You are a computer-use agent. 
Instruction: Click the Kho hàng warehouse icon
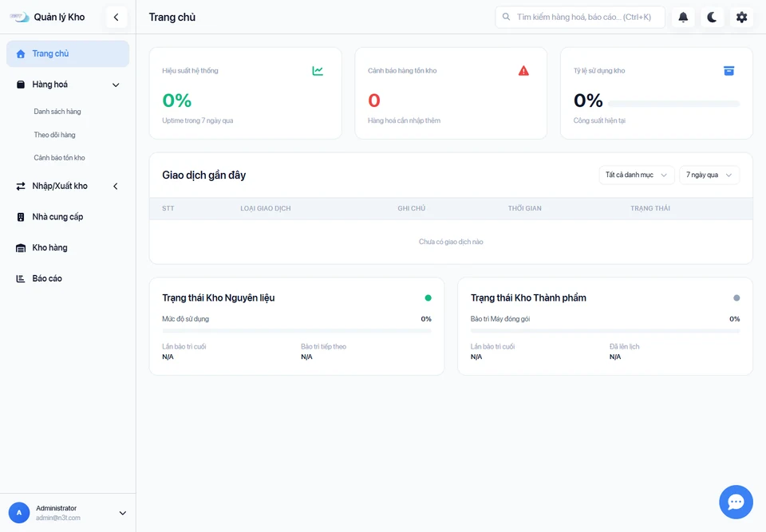21,248
